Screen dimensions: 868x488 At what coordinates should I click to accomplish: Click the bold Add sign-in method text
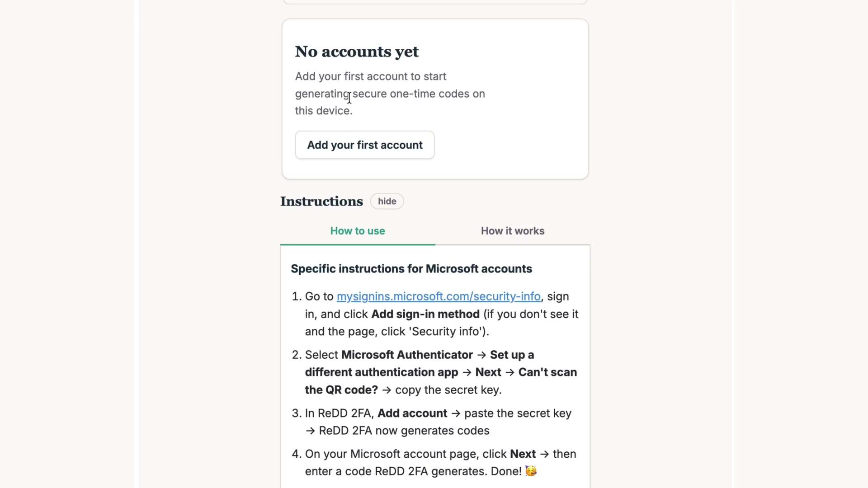point(425,314)
